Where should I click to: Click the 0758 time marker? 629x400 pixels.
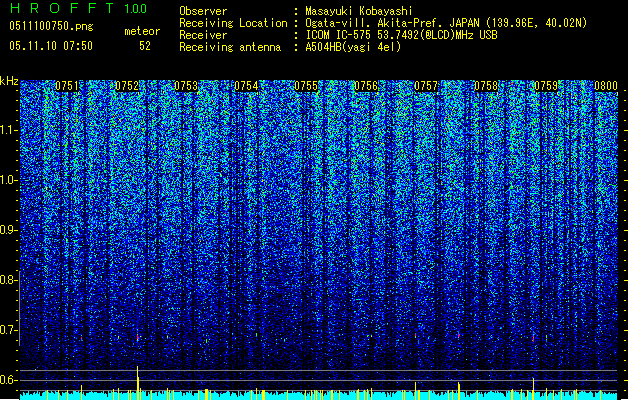tap(486, 86)
